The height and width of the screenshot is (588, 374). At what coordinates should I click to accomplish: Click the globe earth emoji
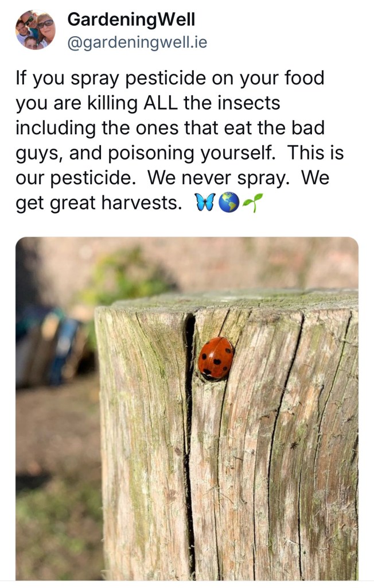pos(229,203)
